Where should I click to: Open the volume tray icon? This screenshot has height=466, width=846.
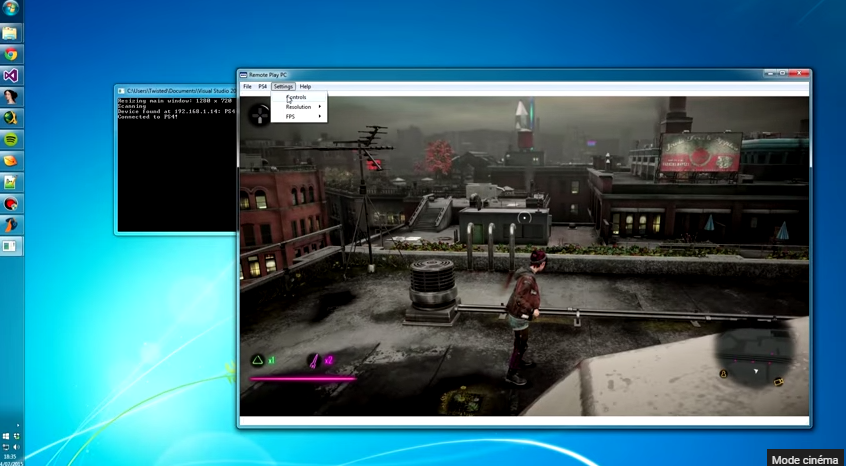click(x=16, y=447)
